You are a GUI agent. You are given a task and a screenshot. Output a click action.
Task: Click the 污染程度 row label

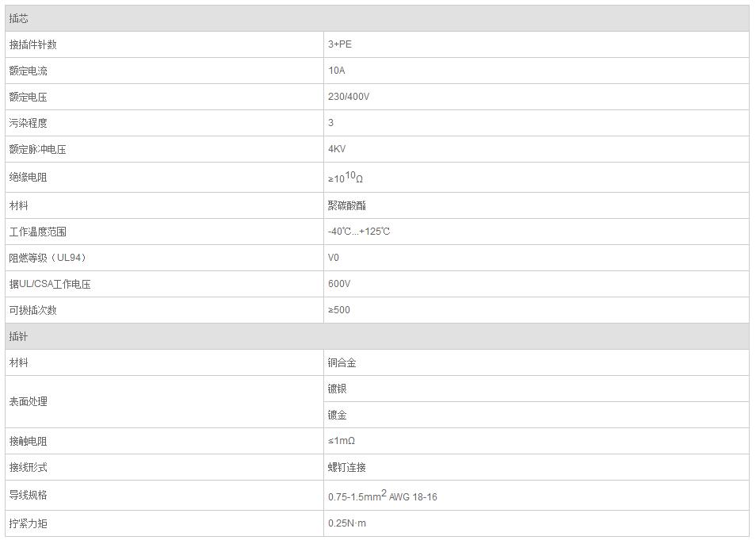coord(28,123)
